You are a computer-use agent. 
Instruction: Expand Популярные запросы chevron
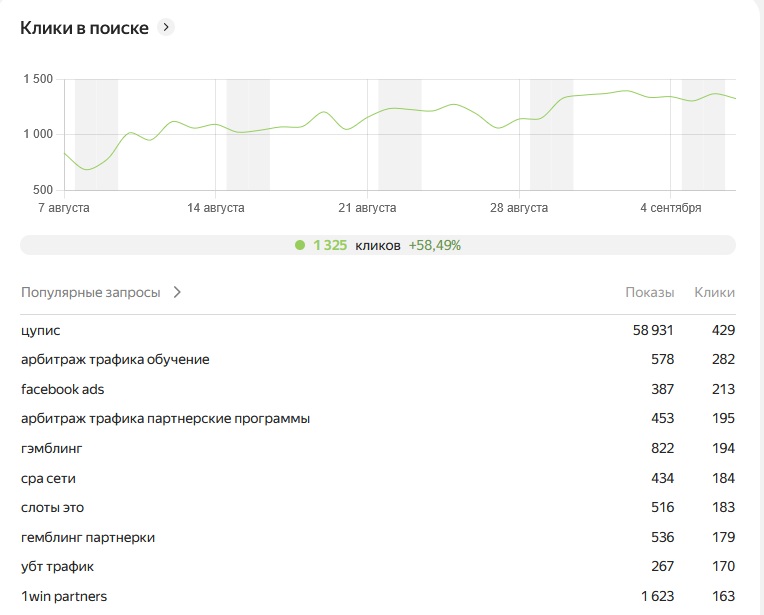click(177, 292)
